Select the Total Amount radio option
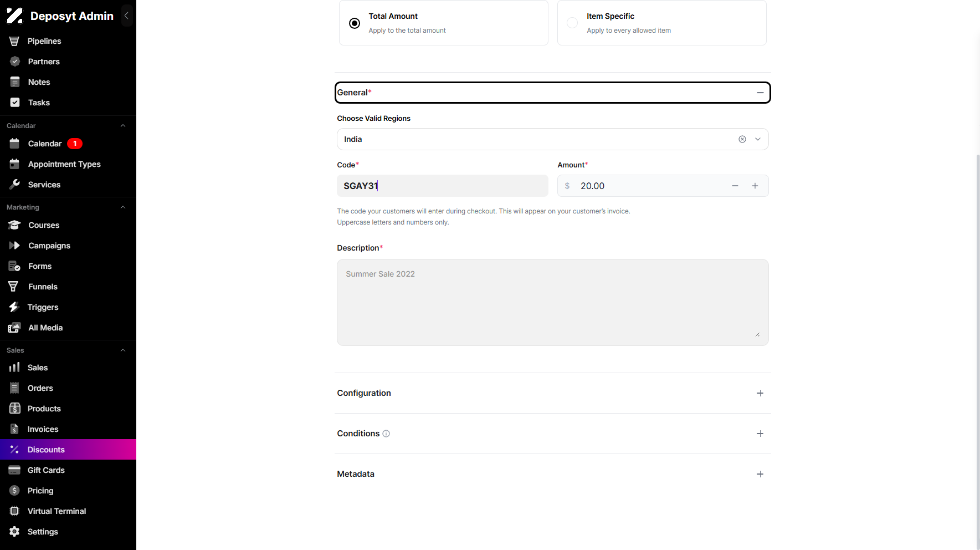This screenshot has width=980, height=550. 355,23
